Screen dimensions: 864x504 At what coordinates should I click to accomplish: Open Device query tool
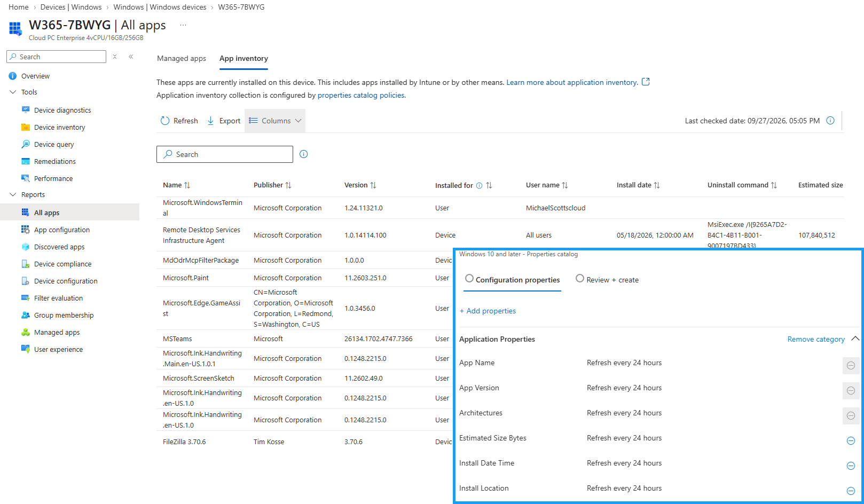point(54,144)
